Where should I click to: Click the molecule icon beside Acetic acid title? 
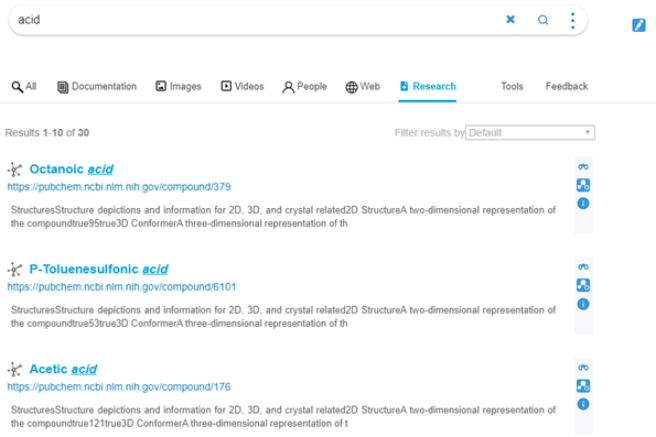(x=15, y=369)
